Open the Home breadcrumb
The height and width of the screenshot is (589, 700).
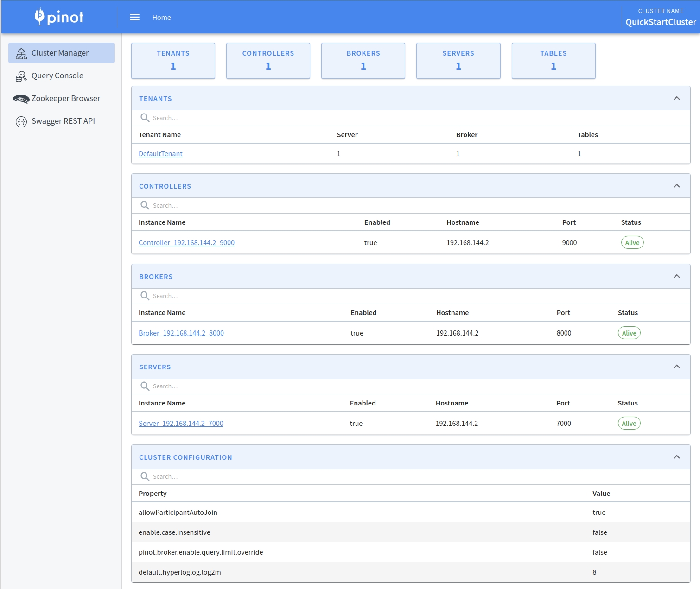click(161, 18)
